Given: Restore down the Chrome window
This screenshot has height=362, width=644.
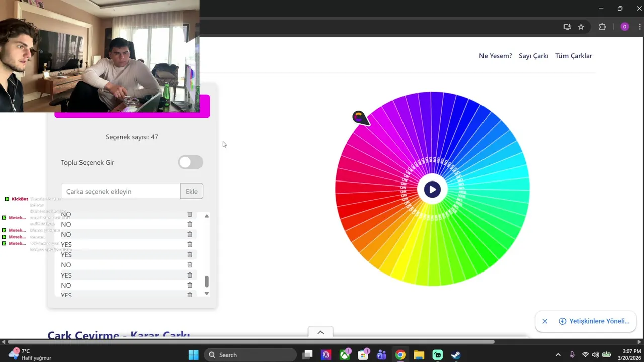Looking at the screenshot, I should [x=620, y=8].
